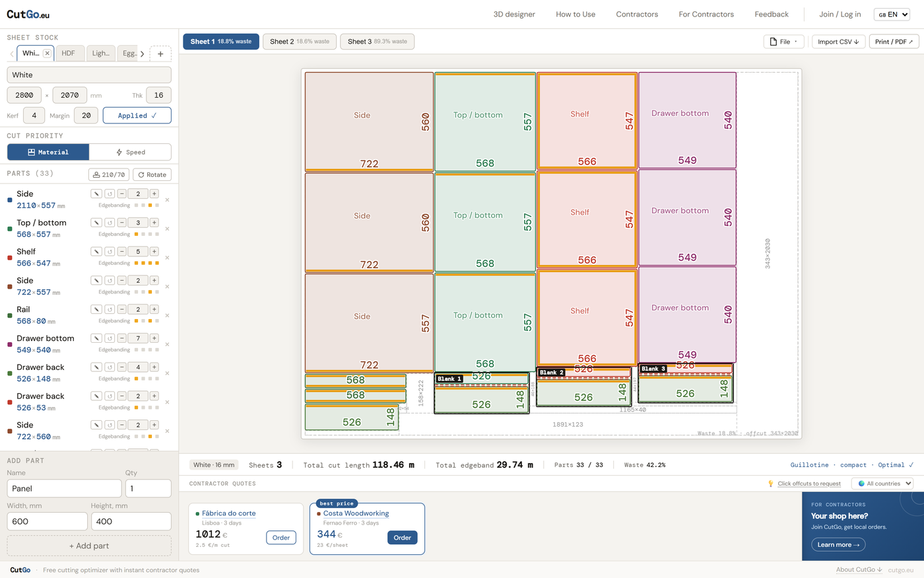Click the purple color swatch beside Drawer bottom

(9, 344)
